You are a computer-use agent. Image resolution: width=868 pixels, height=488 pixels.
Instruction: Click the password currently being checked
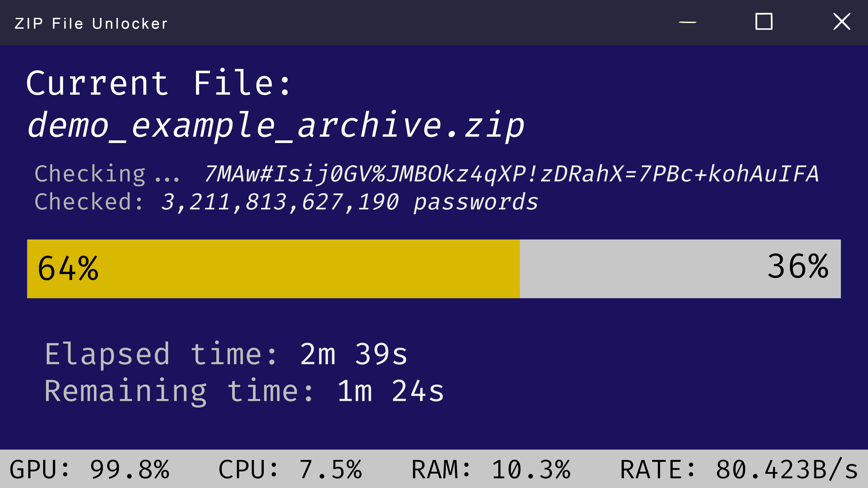pos(511,174)
